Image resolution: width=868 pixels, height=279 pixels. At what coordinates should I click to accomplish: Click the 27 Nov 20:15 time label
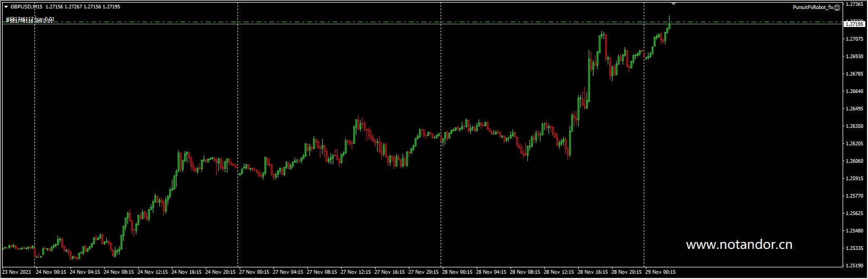[x=423, y=273]
